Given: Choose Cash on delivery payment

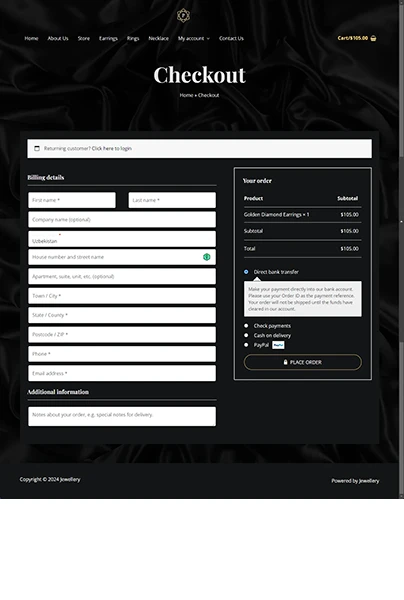Looking at the screenshot, I should pos(246,335).
